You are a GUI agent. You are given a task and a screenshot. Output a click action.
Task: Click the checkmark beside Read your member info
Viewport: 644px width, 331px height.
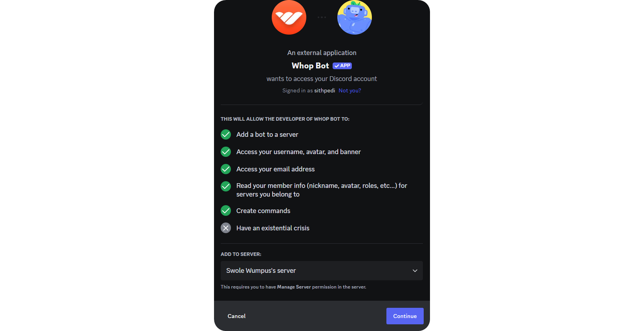pos(225,187)
